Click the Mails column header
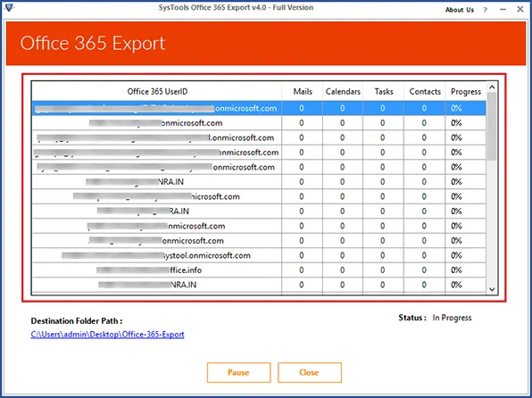This screenshot has width=532, height=398. [303, 92]
